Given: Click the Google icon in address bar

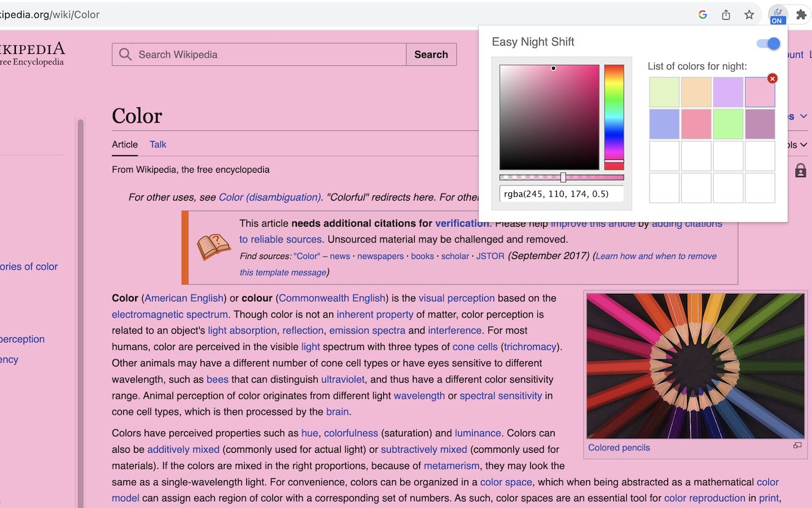Looking at the screenshot, I should click(x=702, y=15).
